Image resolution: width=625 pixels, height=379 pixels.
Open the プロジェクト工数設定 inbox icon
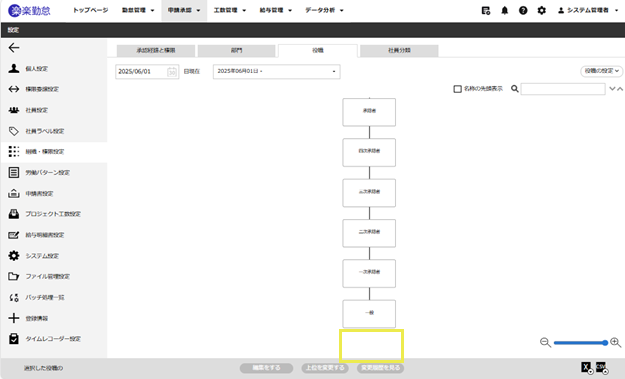coord(14,214)
